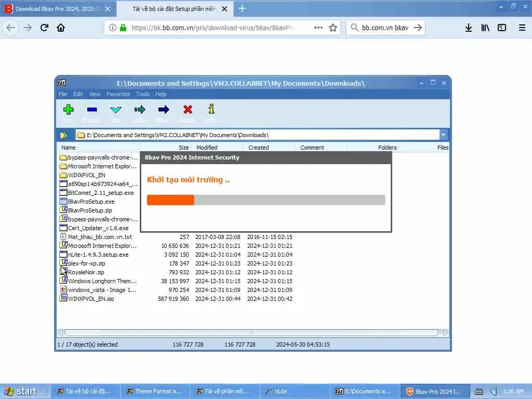Click the keyboard icon in system tray
The width and height of the screenshot is (532, 399).
pos(478,392)
